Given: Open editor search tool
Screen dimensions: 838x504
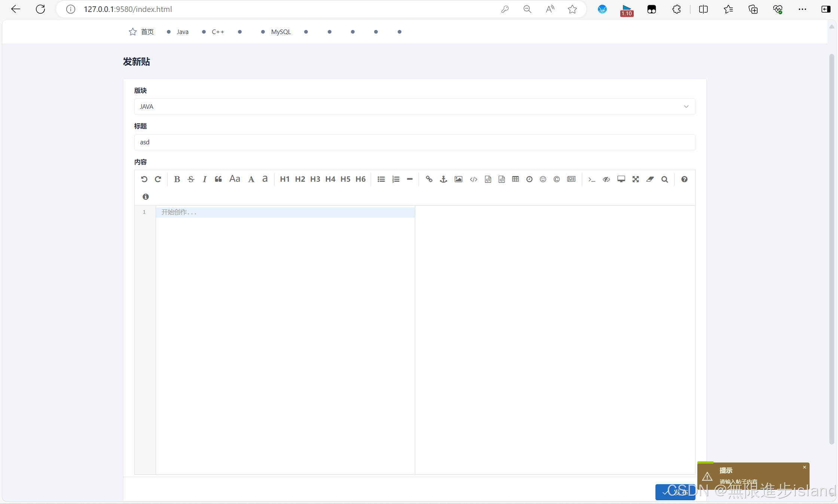Looking at the screenshot, I should [664, 179].
